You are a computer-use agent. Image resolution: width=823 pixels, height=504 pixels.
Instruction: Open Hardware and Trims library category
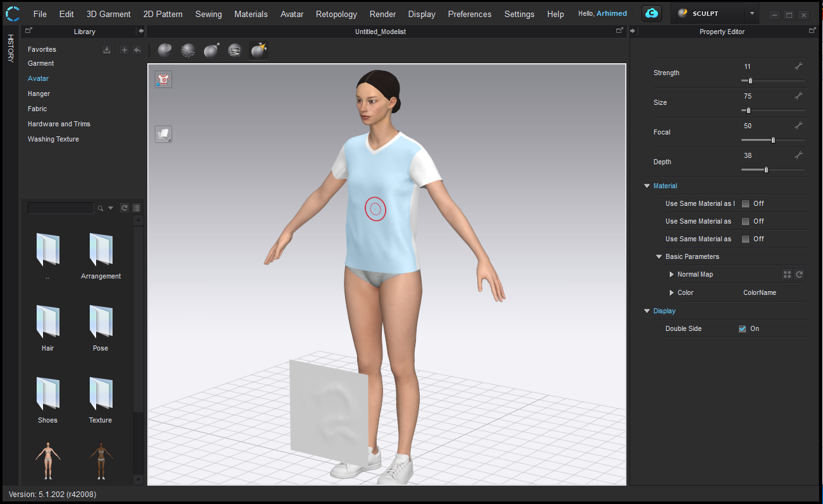pos(59,124)
